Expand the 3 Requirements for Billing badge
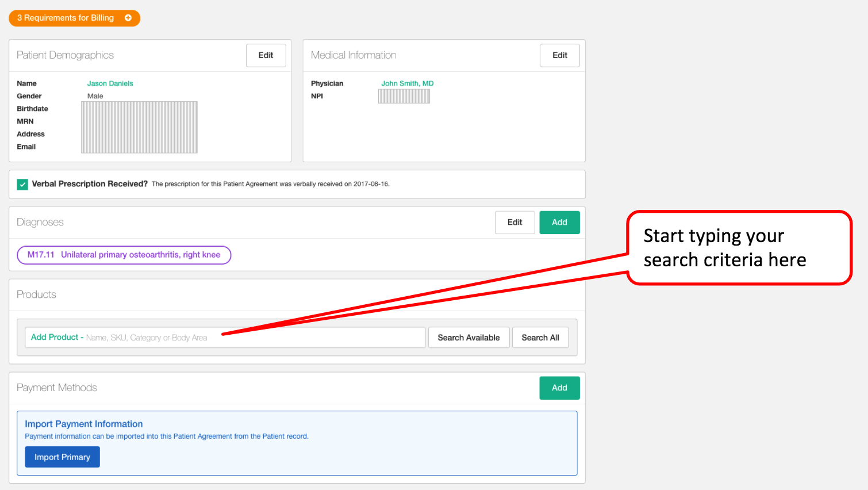 [66, 18]
